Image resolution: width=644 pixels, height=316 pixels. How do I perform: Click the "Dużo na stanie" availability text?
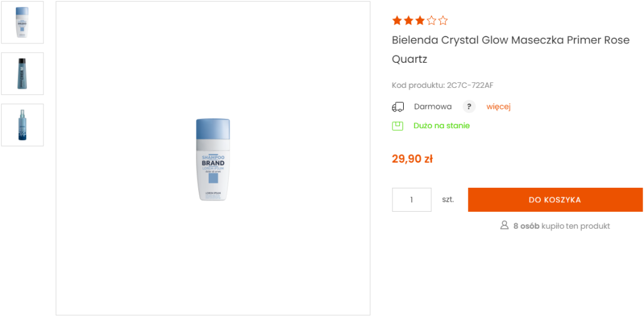[441, 126]
